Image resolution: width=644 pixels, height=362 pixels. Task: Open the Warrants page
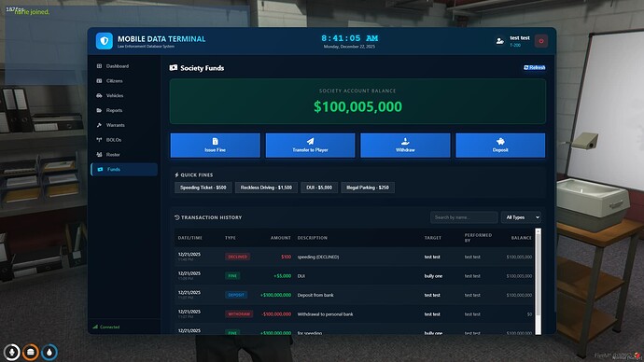pyautogui.click(x=124, y=125)
